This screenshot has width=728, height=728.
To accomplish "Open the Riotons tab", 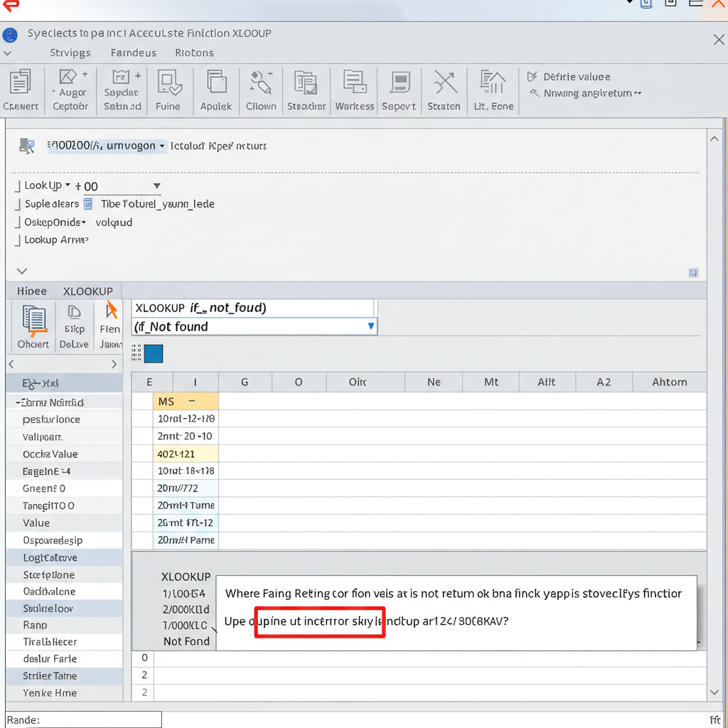I will (x=194, y=53).
